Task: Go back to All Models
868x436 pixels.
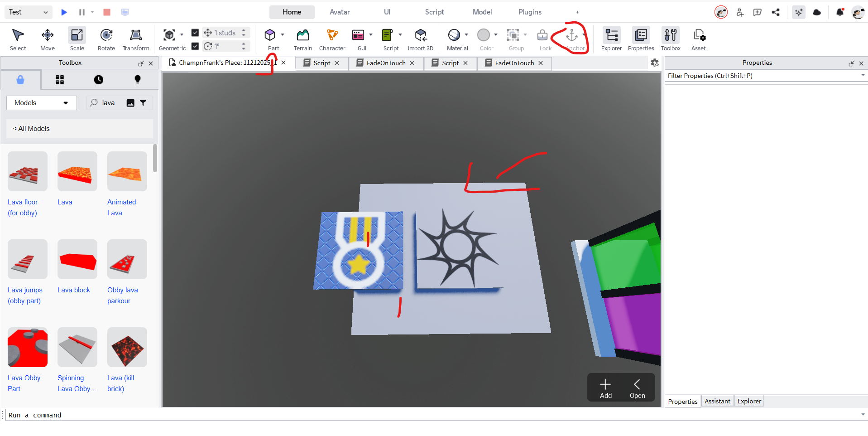Action: pos(31,129)
